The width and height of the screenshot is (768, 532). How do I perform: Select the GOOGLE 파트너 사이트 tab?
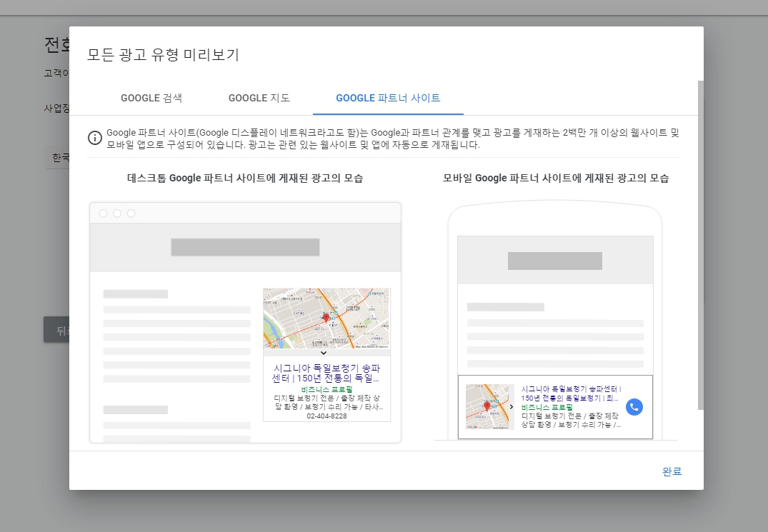pyautogui.click(x=388, y=98)
